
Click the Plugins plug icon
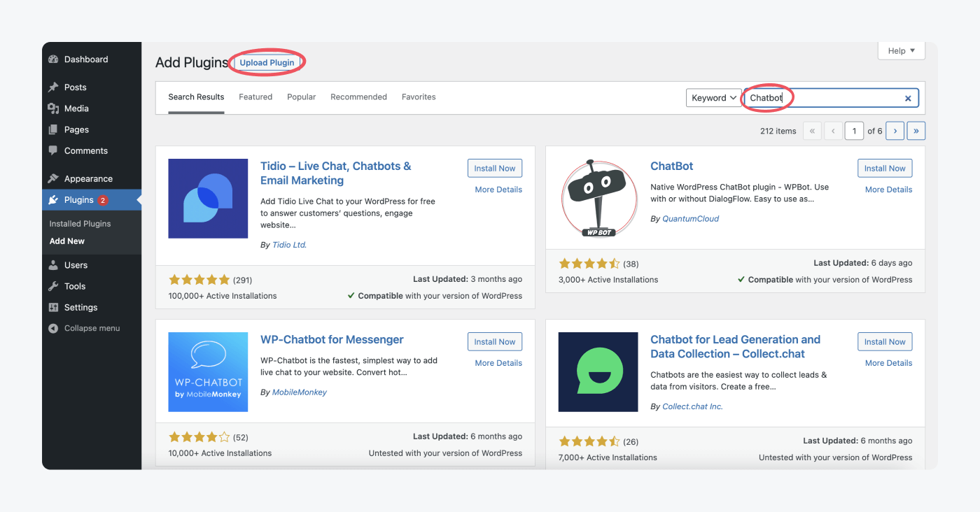[55, 199]
